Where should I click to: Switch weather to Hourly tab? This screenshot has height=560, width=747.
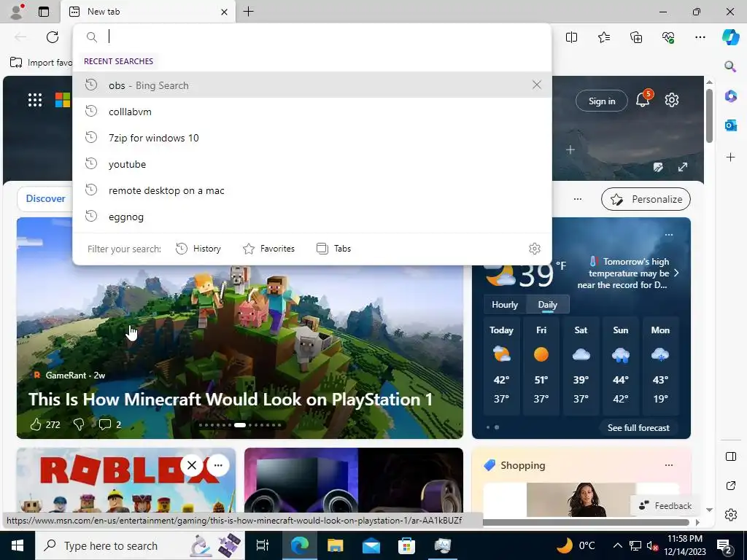pyautogui.click(x=505, y=305)
